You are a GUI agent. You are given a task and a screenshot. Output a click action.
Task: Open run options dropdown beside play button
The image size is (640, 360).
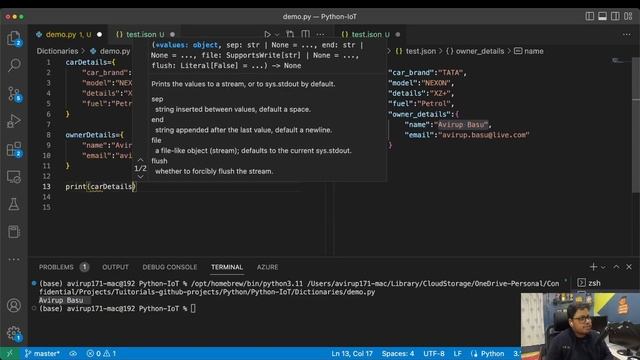[x=277, y=35]
